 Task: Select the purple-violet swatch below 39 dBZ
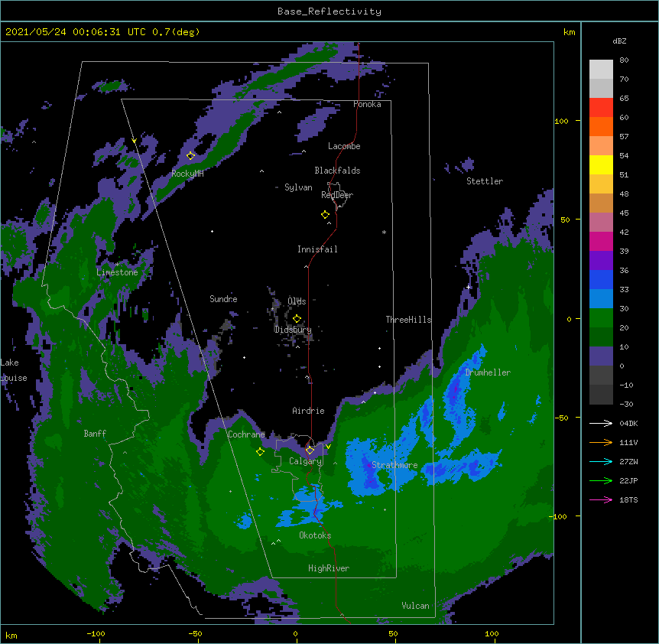tap(601, 261)
